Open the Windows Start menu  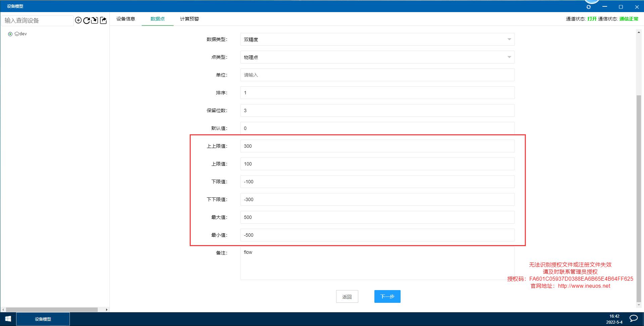pos(8,319)
